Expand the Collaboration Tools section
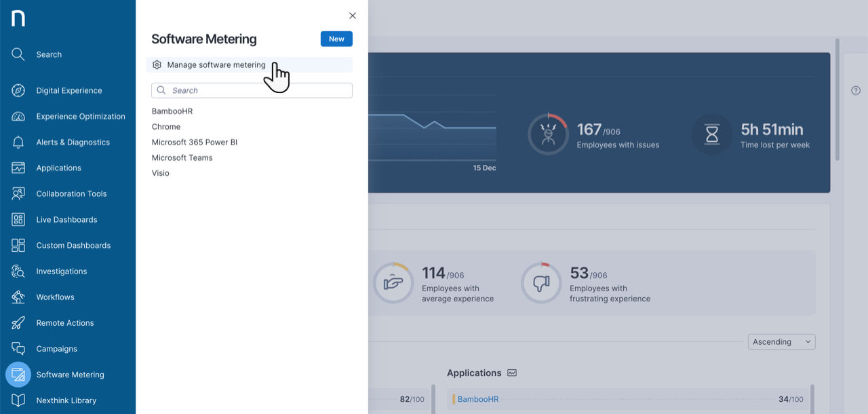 (71, 193)
